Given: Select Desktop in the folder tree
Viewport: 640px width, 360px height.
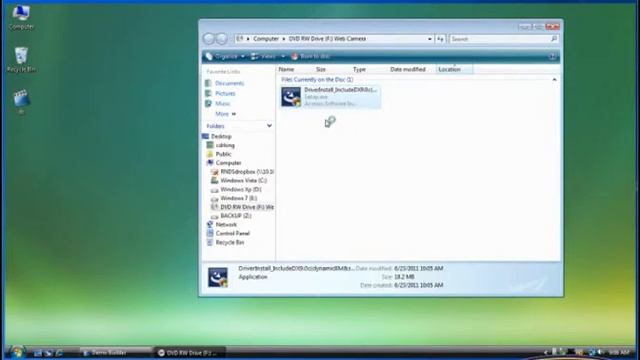Looking at the screenshot, I should click(221, 136).
